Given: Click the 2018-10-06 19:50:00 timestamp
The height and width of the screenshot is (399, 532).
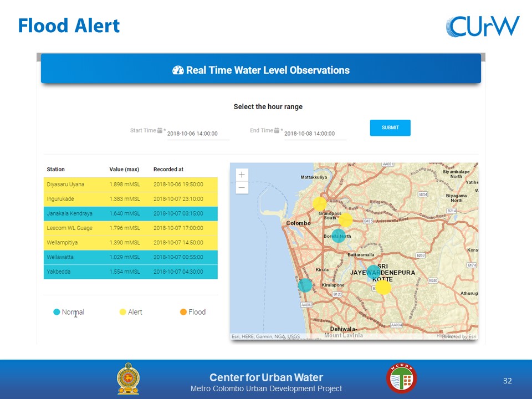Looking at the screenshot, I should pyautogui.click(x=178, y=185).
